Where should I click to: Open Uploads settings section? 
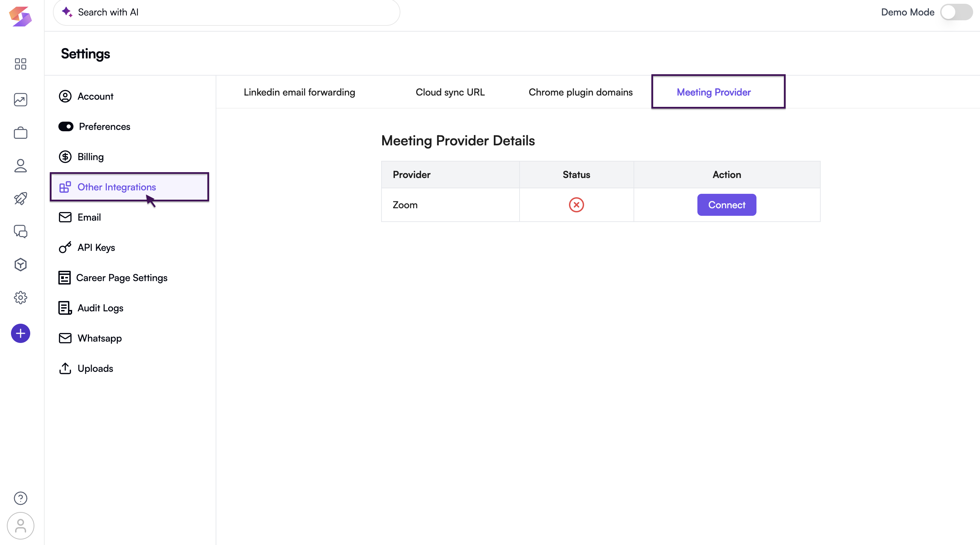pyautogui.click(x=129, y=368)
